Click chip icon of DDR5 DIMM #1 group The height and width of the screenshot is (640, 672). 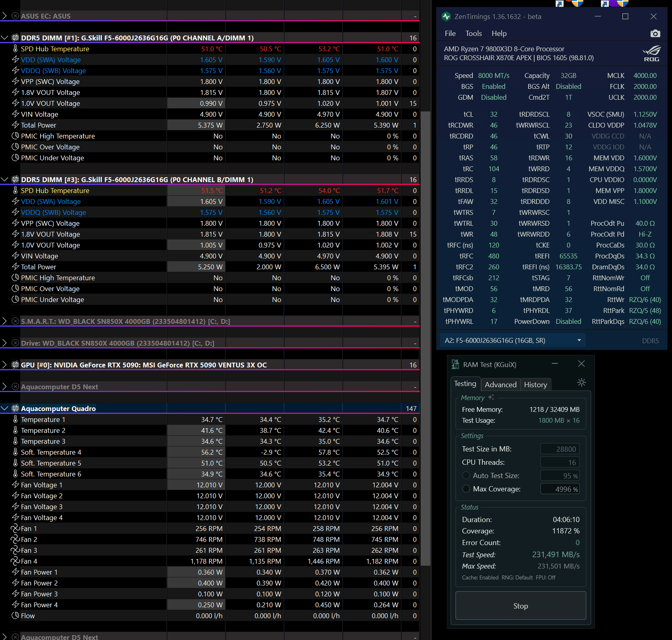(x=15, y=38)
